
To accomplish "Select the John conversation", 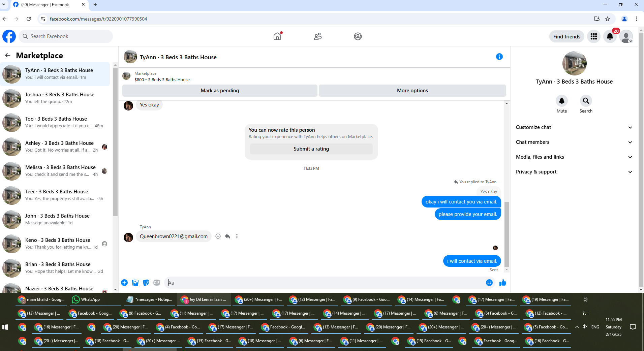I will tap(55, 219).
